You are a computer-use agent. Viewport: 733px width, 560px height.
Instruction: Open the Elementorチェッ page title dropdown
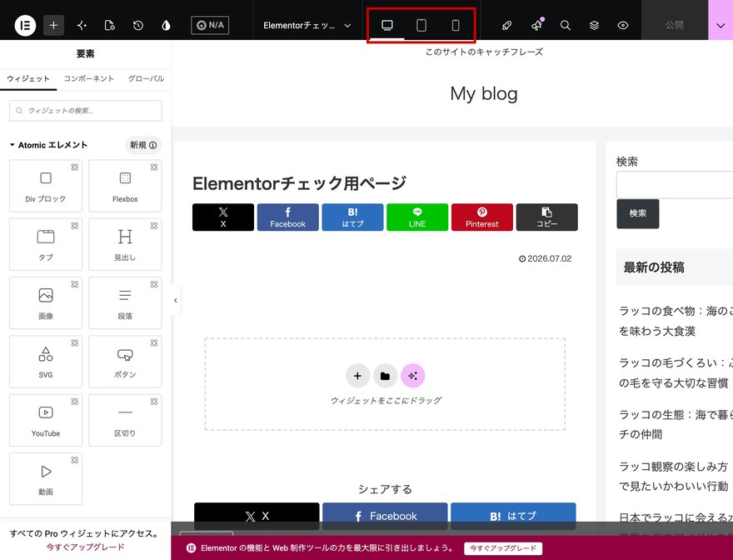(307, 25)
